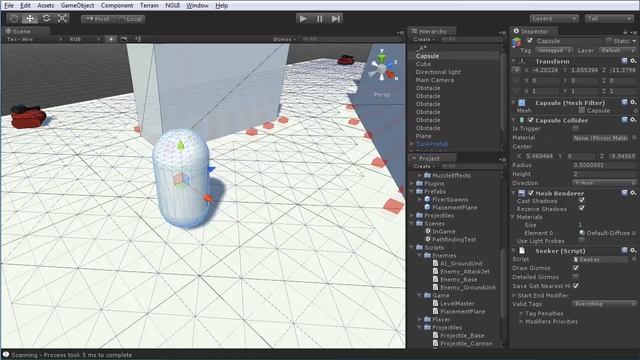Toggle the Pivot handle position button
Image resolution: width=640 pixels, height=360 pixels.
98,19
